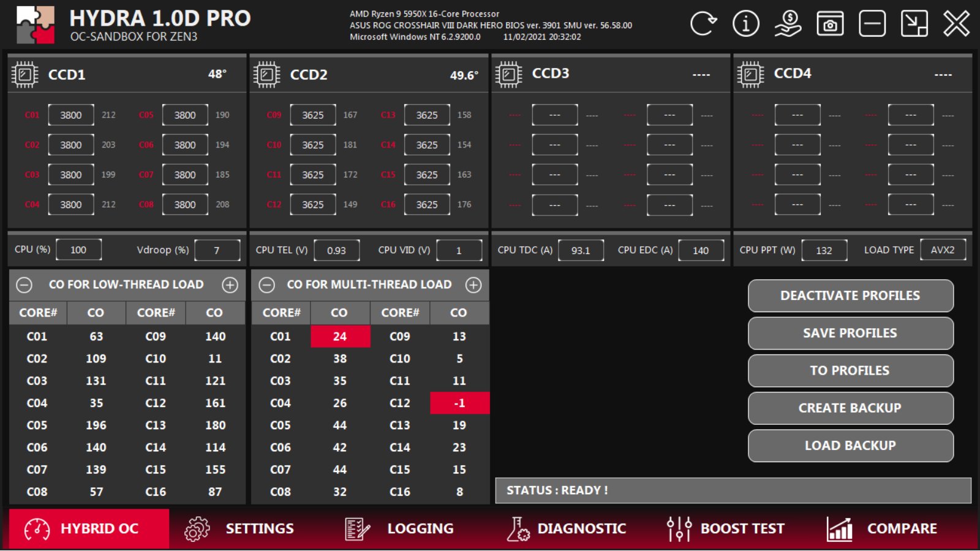Image resolution: width=980 pixels, height=551 pixels.
Task: Take a screenshot with the camera icon
Action: [830, 24]
